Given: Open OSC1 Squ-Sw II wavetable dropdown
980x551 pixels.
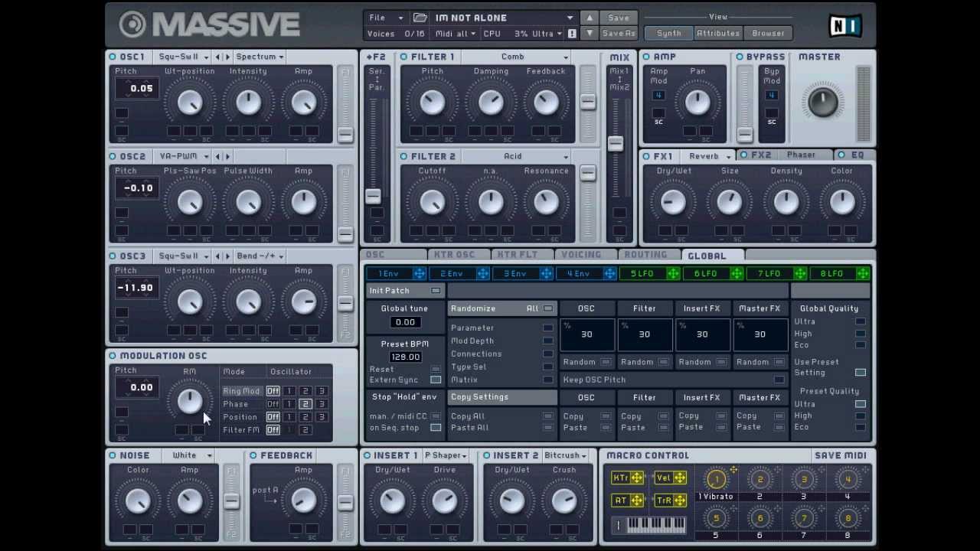Looking at the screenshot, I should tap(183, 57).
